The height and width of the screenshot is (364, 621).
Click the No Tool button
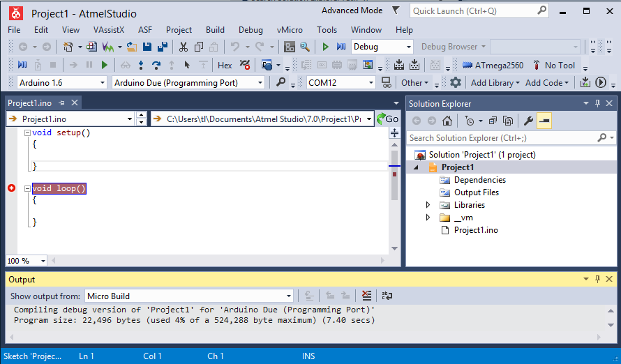(x=554, y=66)
